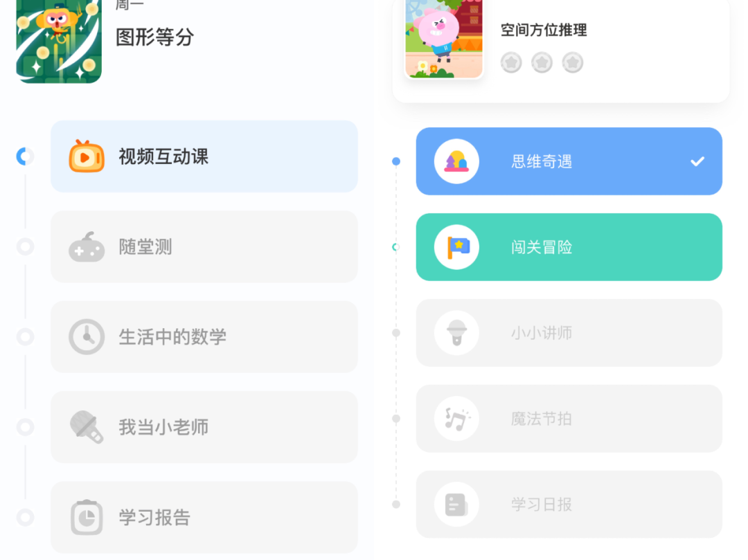Screen dimensions: 748x560
Task: Click the green dot next to 闯关冒险
Action: [x=395, y=247]
